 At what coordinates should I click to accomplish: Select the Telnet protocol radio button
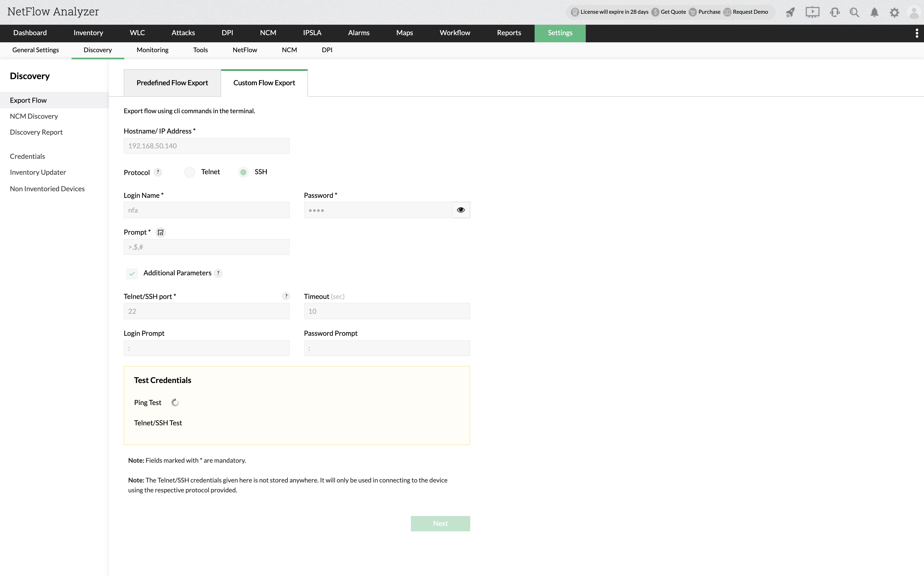pos(190,172)
